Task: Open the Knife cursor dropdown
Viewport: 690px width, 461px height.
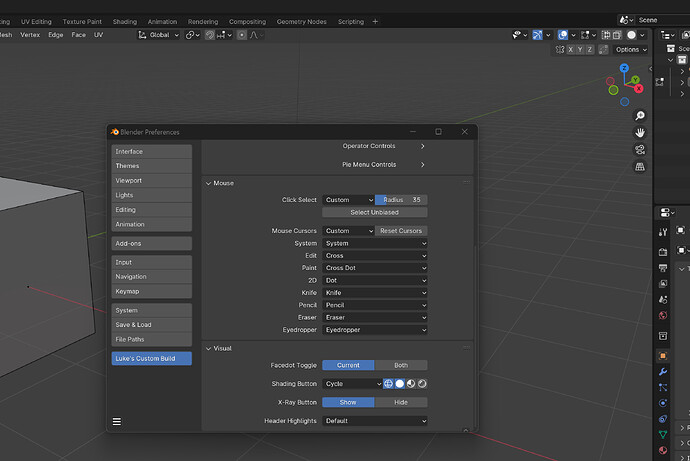Action: pos(374,293)
